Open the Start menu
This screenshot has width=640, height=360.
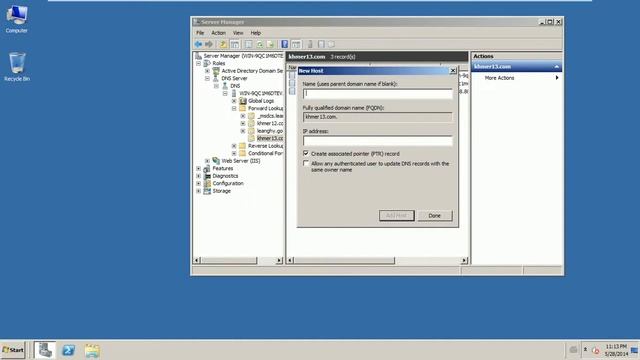[x=13, y=350]
